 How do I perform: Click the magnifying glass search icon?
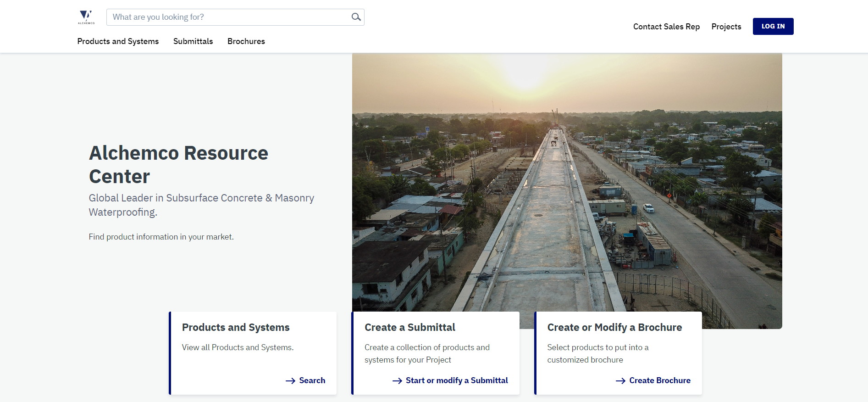coord(356,17)
